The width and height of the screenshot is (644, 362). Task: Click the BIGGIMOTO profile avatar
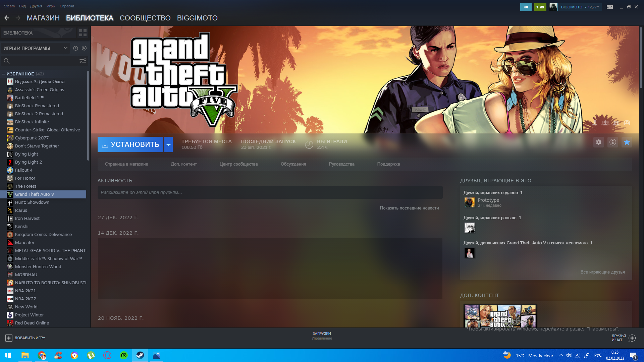click(553, 7)
